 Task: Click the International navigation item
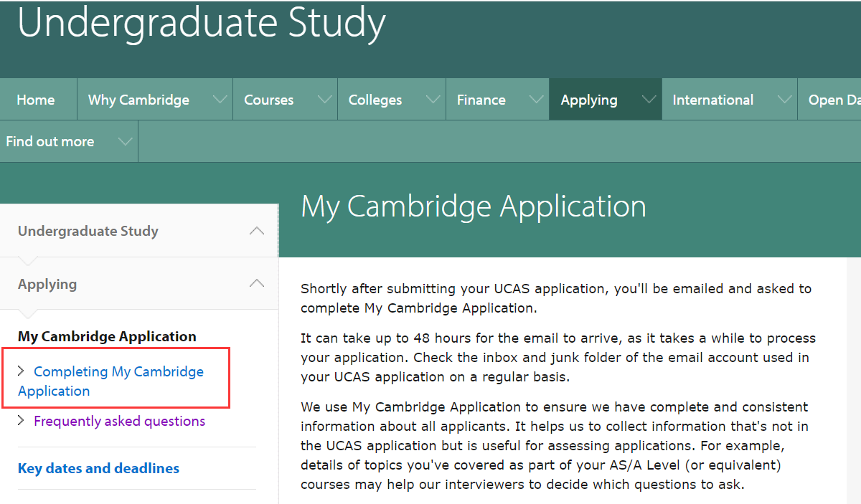[x=712, y=100]
